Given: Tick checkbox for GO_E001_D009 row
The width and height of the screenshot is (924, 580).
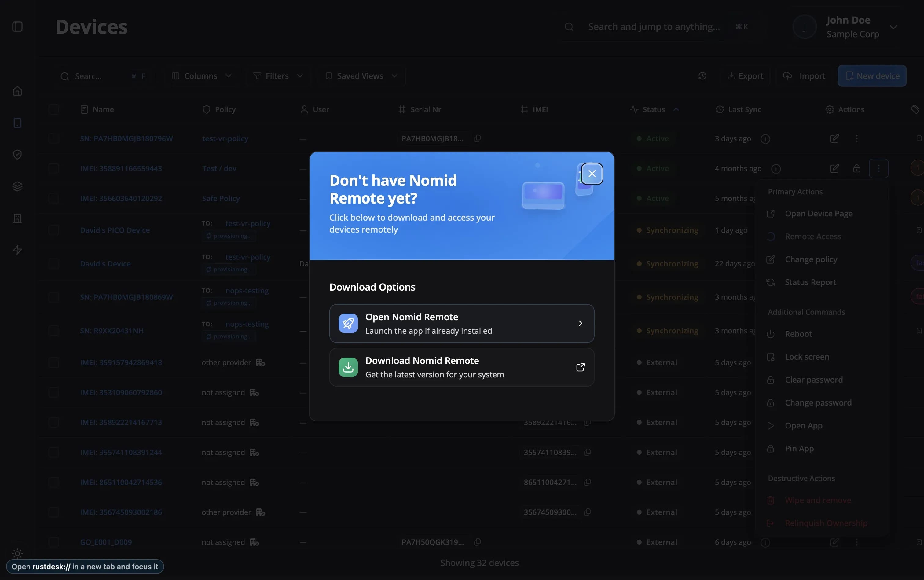Looking at the screenshot, I should pos(54,542).
